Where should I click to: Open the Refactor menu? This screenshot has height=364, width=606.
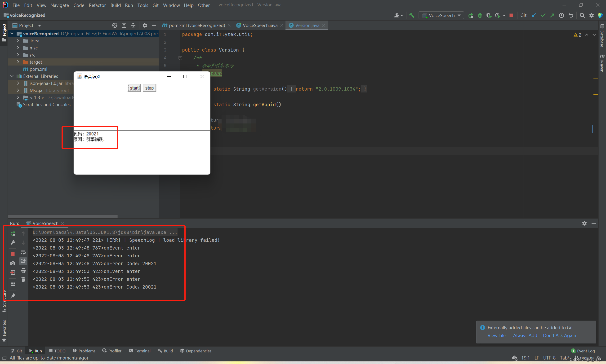97,5
